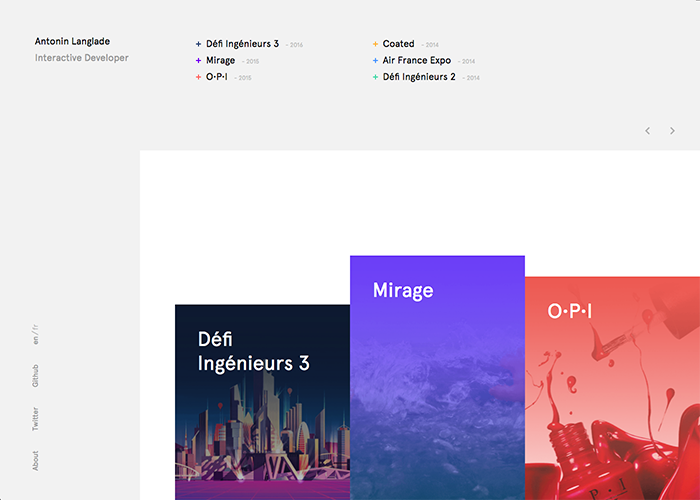This screenshot has height=500, width=700.
Task: Click the 2014 label next to Coated
Action: tap(430, 45)
